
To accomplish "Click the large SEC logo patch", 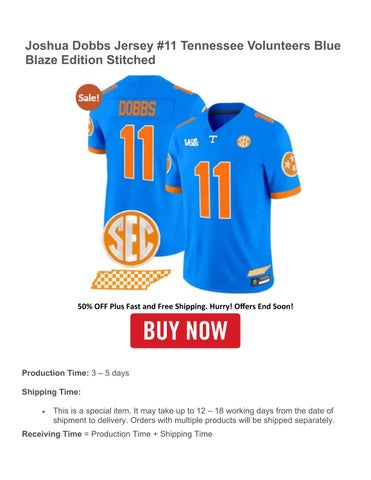I will 131,238.
